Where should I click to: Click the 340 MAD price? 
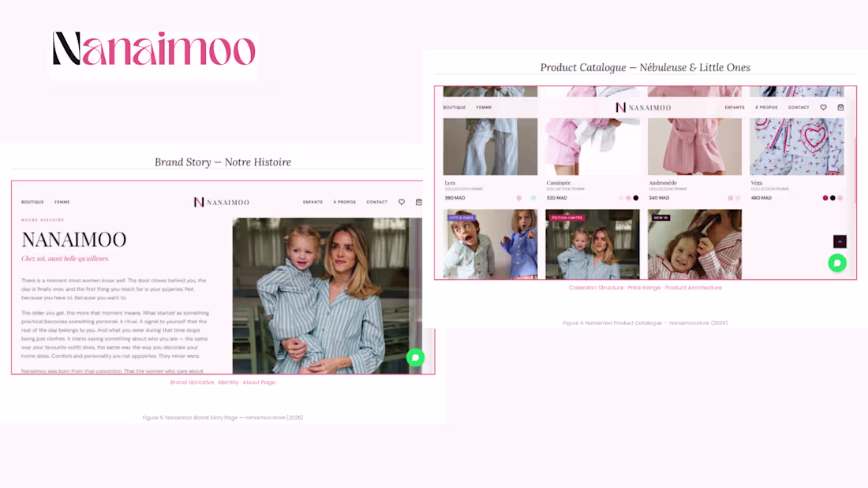pyautogui.click(x=659, y=198)
